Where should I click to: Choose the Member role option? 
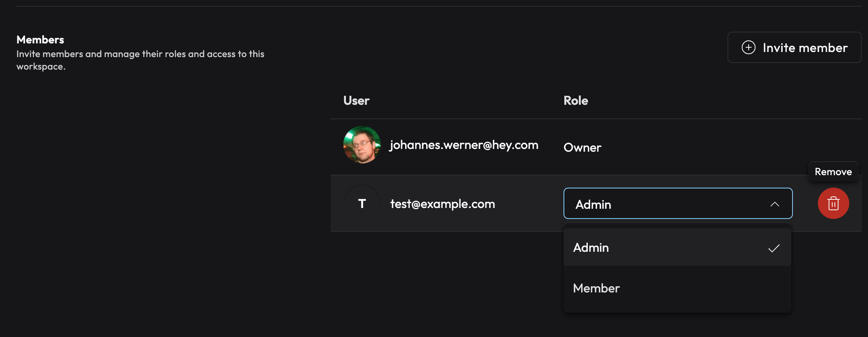click(x=677, y=288)
